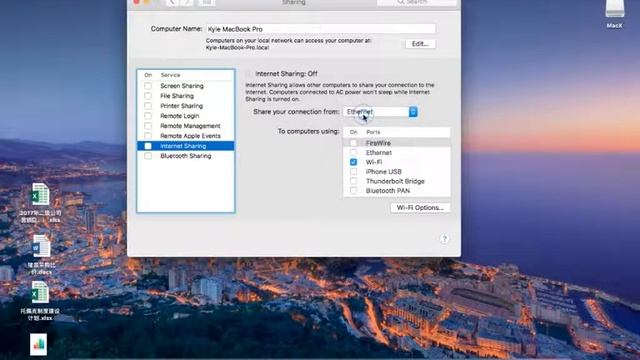Click into the Computer Name text field
This screenshot has height=360, width=640.
pyautogui.click(x=321, y=29)
